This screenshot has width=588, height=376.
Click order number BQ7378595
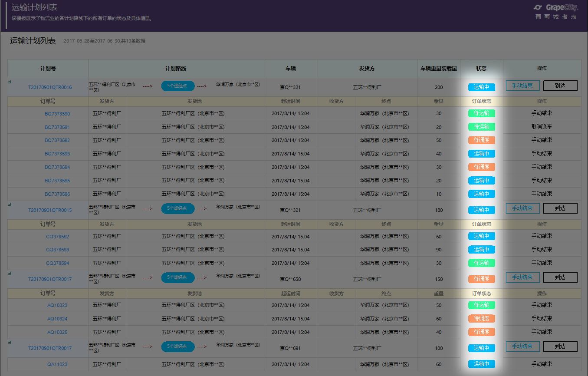coord(57,181)
